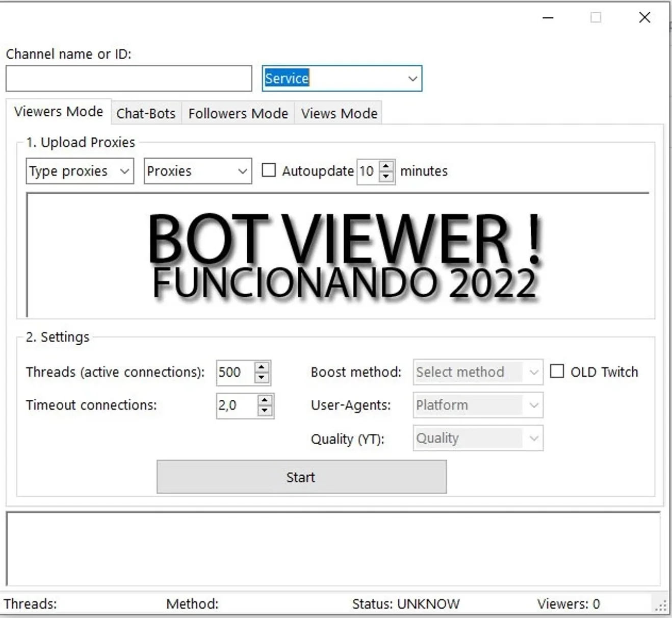
Task: Decrease Timeout connections with down arrow
Action: (265, 411)
